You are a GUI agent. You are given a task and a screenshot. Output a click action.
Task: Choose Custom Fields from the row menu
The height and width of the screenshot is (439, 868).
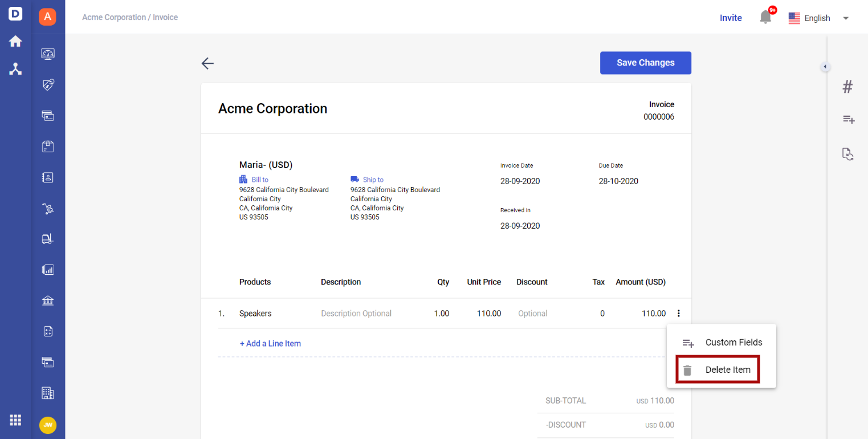pos(722,343)
